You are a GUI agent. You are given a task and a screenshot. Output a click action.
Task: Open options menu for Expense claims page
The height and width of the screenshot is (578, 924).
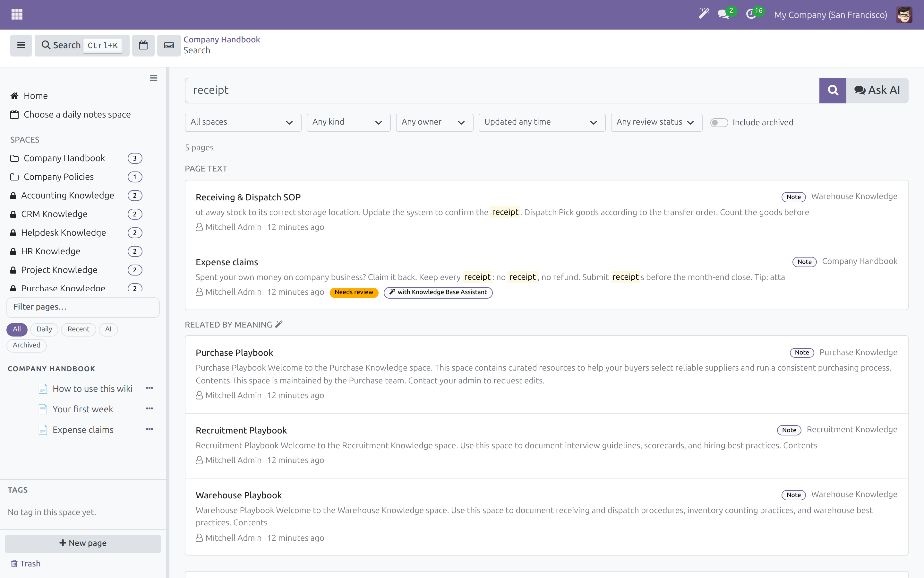(149, 429)
